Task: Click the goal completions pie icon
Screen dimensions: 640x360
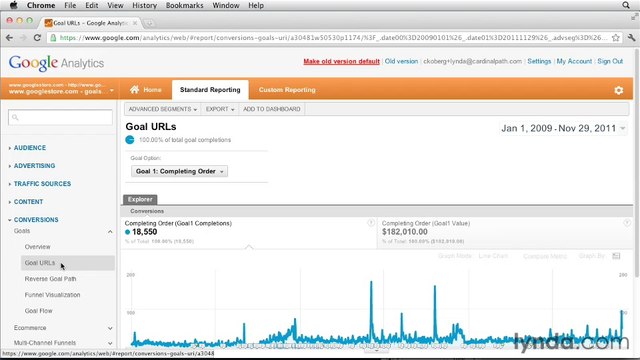Action: pos(130,140)
